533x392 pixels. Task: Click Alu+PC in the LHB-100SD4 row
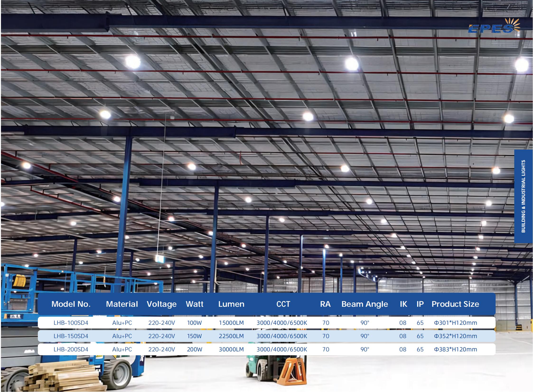tap(122, 323)
